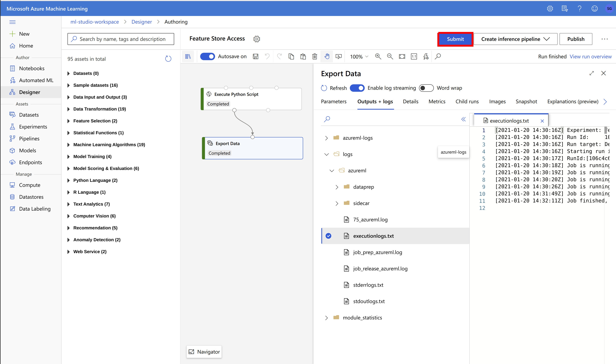Enable the Word wrap toggle
The image size is (616, 364).
point(426,88)
